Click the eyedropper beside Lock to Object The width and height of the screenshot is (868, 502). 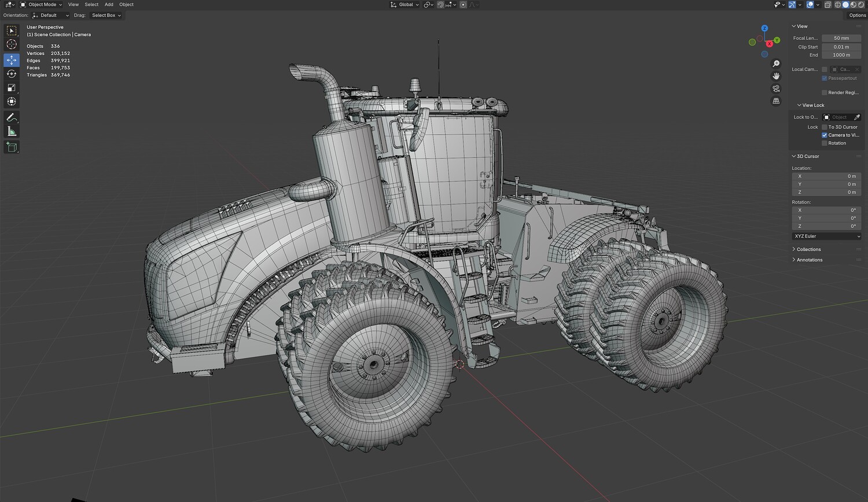pos(857,117)
